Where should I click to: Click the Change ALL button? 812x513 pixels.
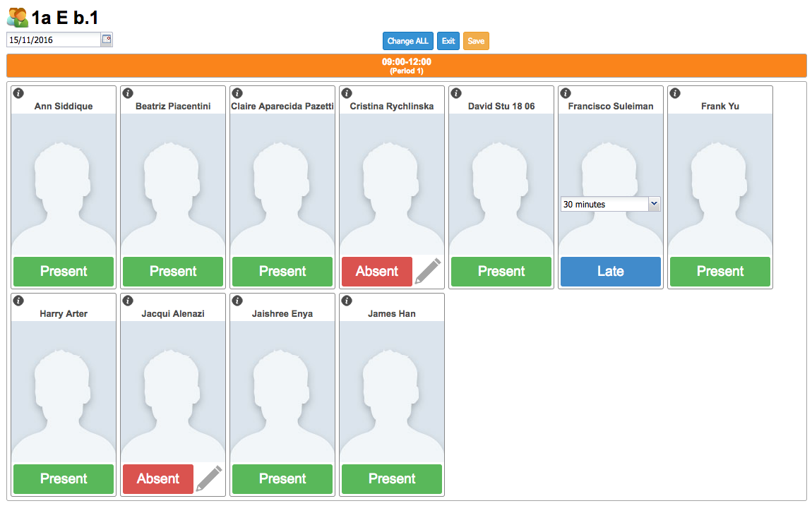coord(407,41)
